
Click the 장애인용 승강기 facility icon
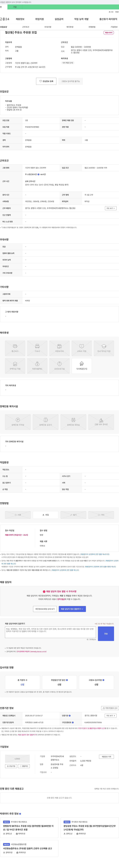pyautogui.click(x=45, y=422)
